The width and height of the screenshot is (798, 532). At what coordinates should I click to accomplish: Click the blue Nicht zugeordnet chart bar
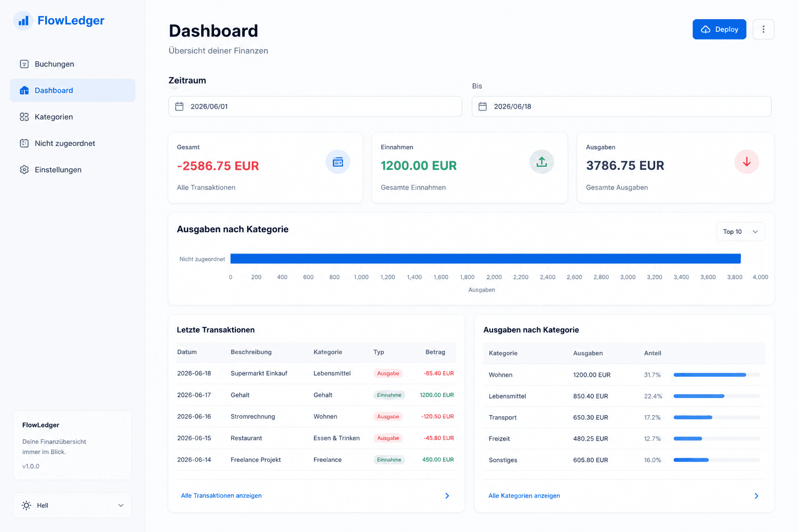coord(485,259)
